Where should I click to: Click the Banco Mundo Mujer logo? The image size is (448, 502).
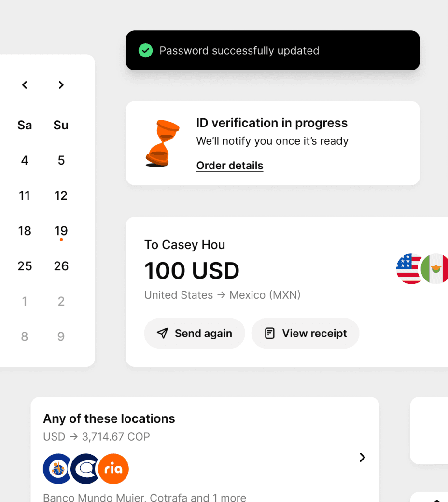[57, 469]
